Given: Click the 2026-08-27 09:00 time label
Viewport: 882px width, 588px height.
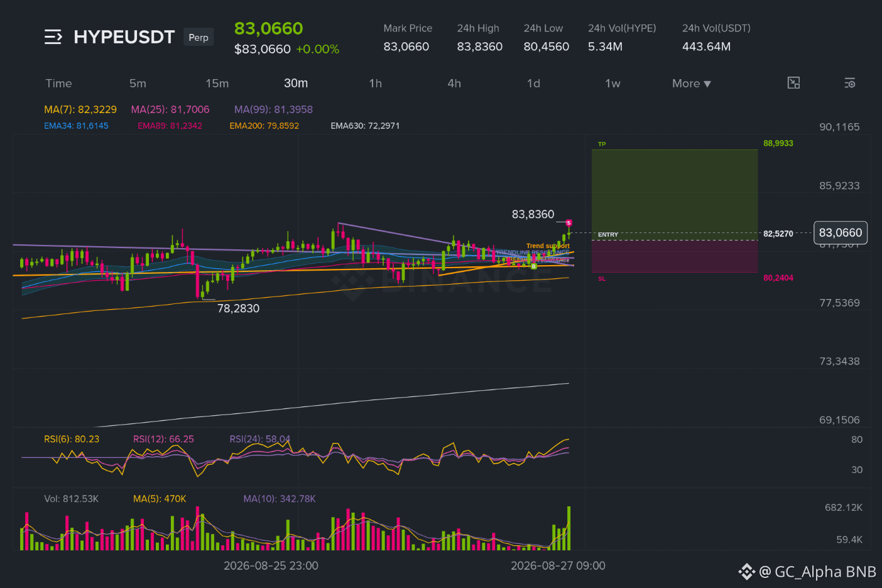Looking at the screenshot, I should [x=558, y=566].
